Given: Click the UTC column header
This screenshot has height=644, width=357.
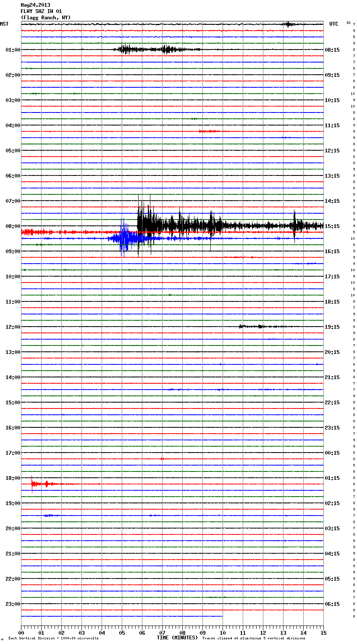Looking at the screenshot, I should (334, 24).
